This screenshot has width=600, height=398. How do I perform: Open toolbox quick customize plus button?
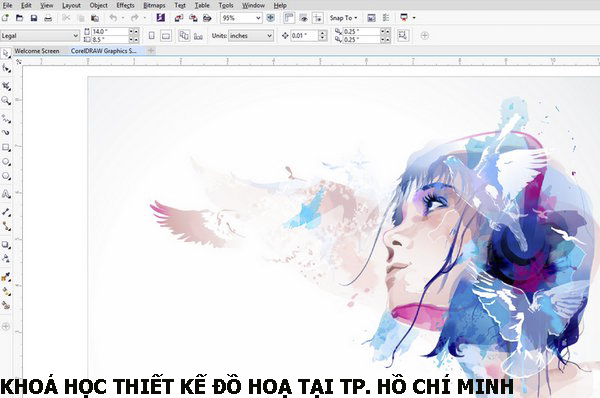(5, 326)
